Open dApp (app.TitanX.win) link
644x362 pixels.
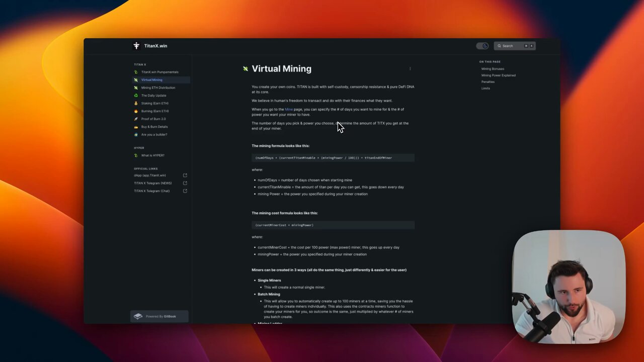(x=150, y=175)
